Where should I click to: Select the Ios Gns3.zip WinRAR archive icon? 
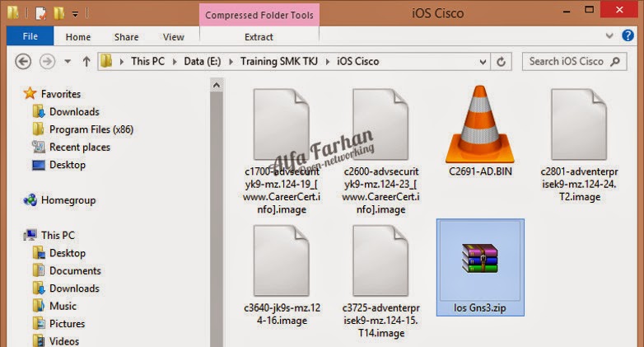click(x=480, y=258)
